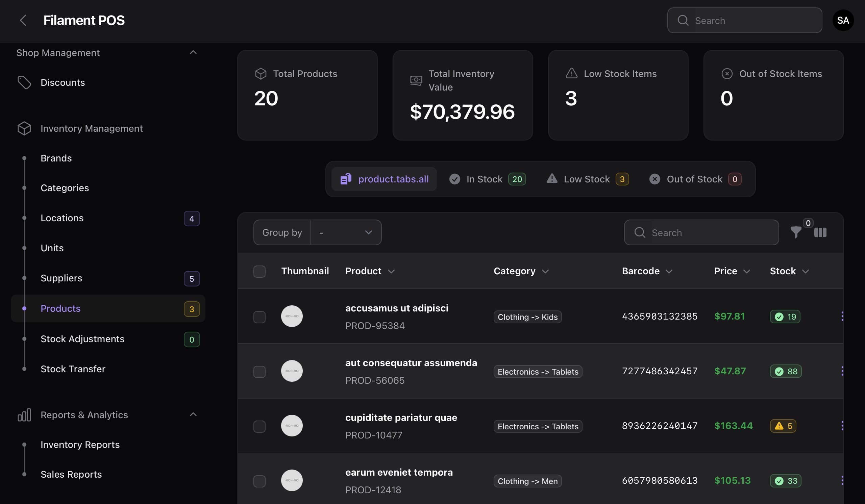Switch to the Out of Stock tab
Image resolution: width=865 pixels, height=504 pixels.
coord(694,179)
